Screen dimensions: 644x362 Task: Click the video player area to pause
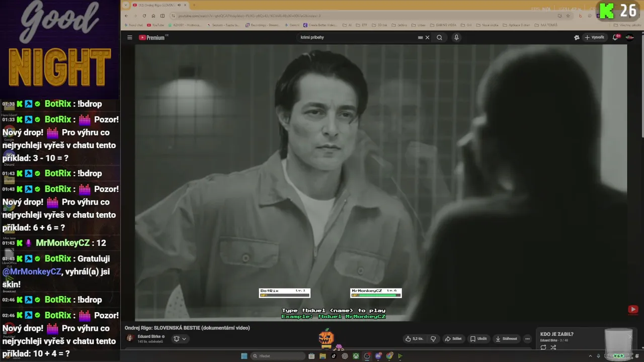(381, 182)
